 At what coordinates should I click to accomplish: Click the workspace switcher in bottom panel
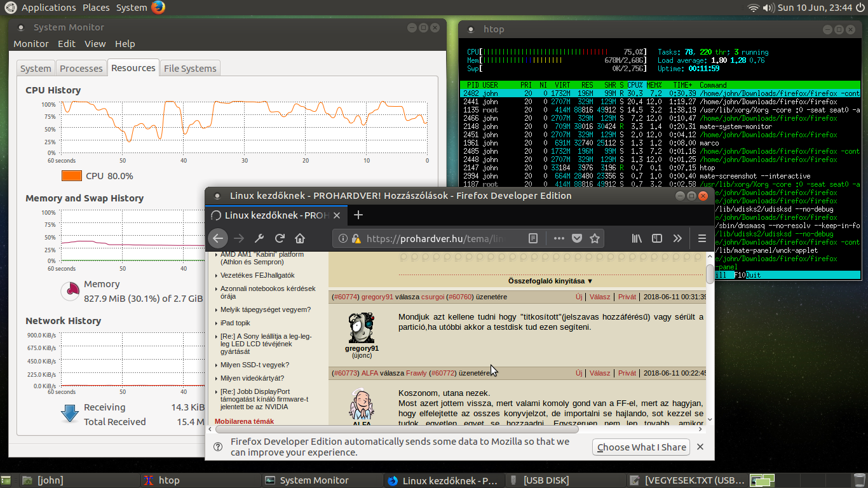pos(763,480)
